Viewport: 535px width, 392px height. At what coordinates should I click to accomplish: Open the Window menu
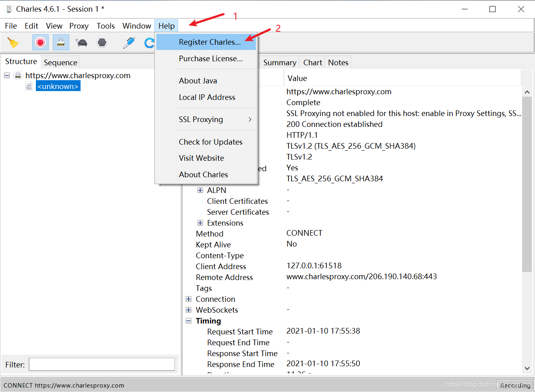(137, 26)
